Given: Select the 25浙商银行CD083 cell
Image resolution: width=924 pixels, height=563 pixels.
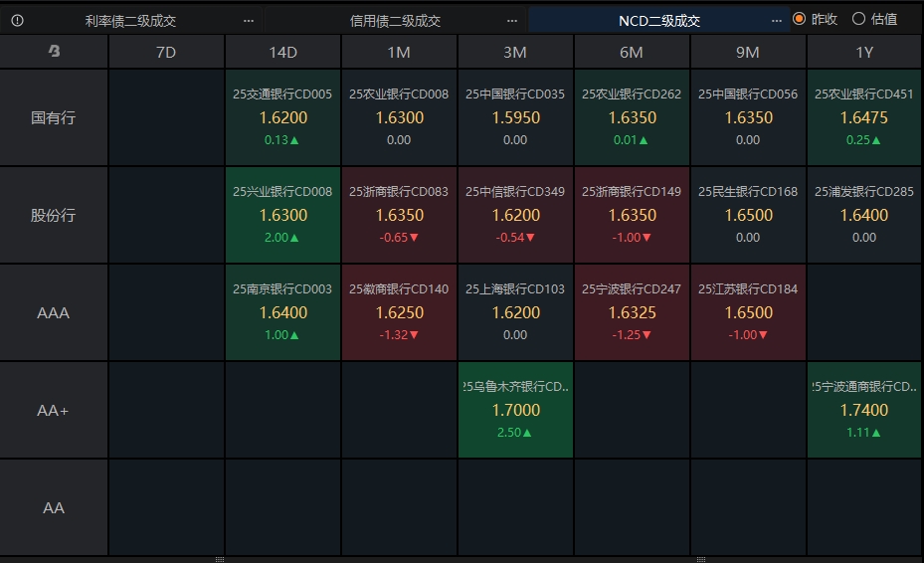Looking at the screenshot, I should tap(399, 215).
